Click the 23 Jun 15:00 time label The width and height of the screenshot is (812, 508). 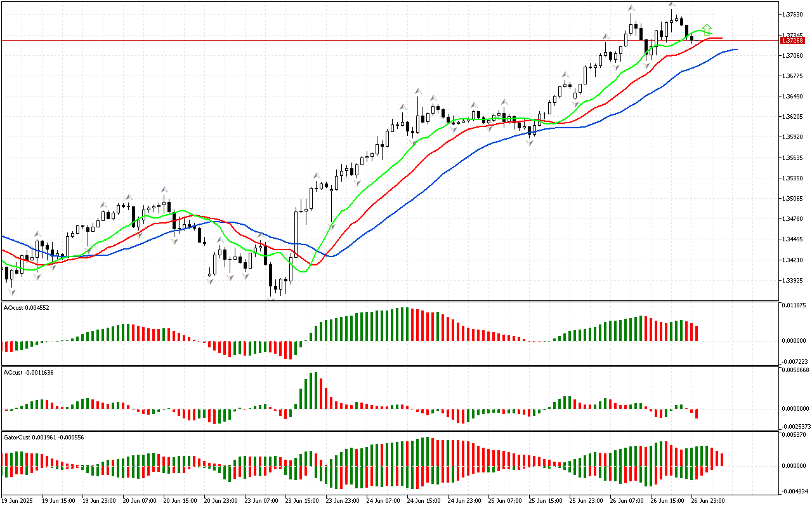pos(303,500)
